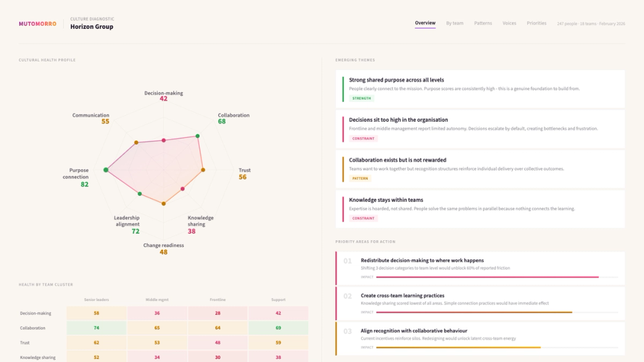This screenshot has height=362, width=644.
Task: Select Frontline Decision-making cell 28
Action: click(218, 313)
